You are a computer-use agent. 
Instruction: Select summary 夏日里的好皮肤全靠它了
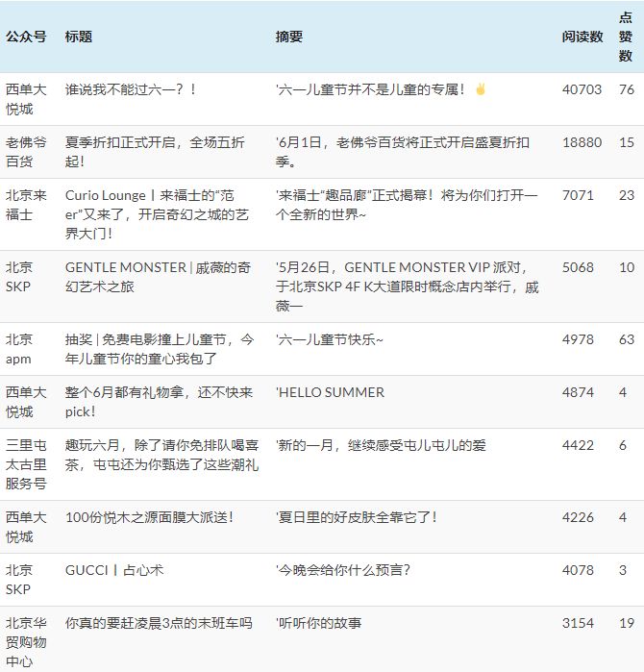click(x=357, y=517)
